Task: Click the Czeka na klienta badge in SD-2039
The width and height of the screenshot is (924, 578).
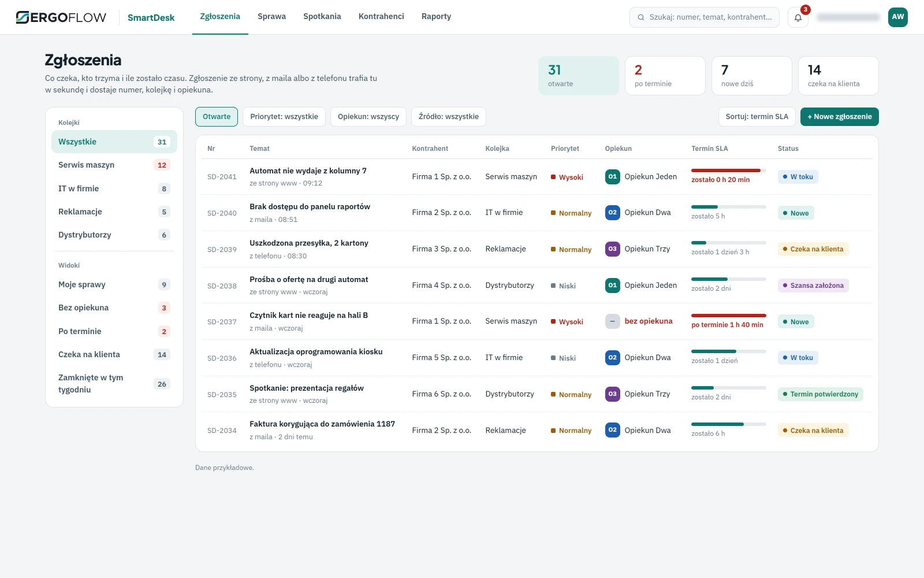Action: 813,249
